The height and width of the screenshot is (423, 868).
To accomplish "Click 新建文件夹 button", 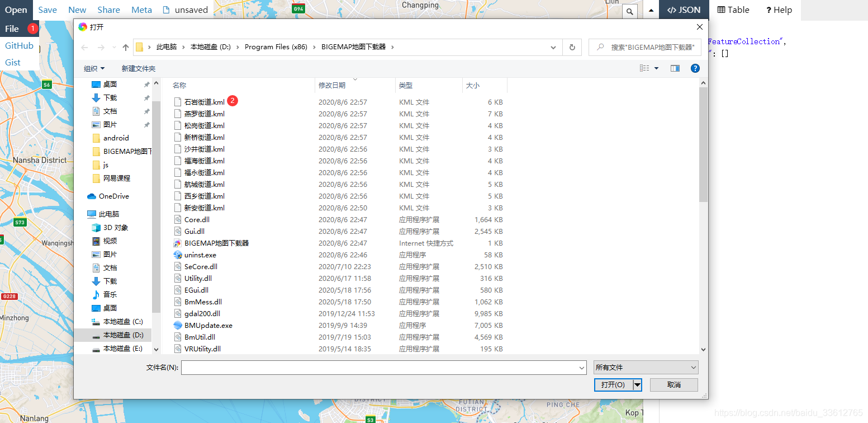I will [x=139, y=68].
